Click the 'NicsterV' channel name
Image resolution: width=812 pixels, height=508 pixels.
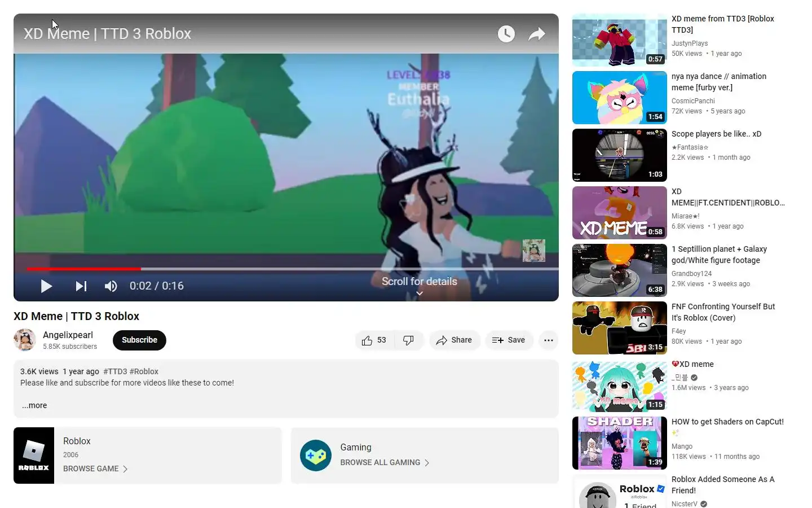pyautogui.click(x=684, y=504)
